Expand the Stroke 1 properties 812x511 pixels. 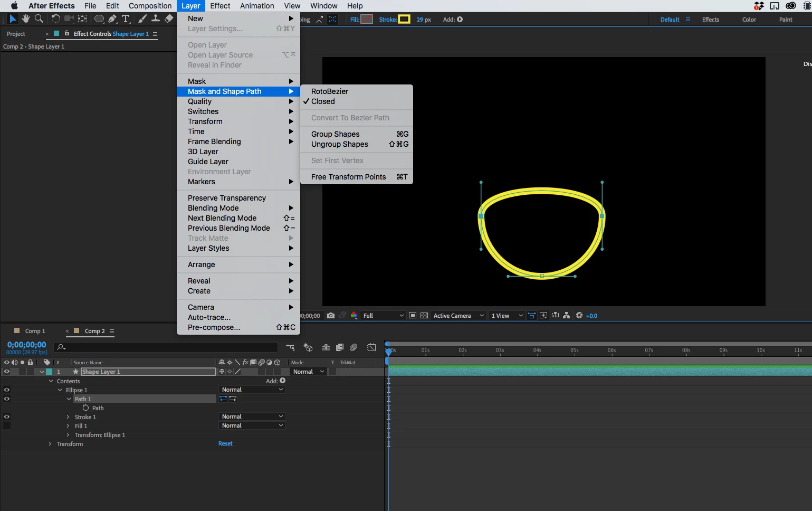(68, 417)
